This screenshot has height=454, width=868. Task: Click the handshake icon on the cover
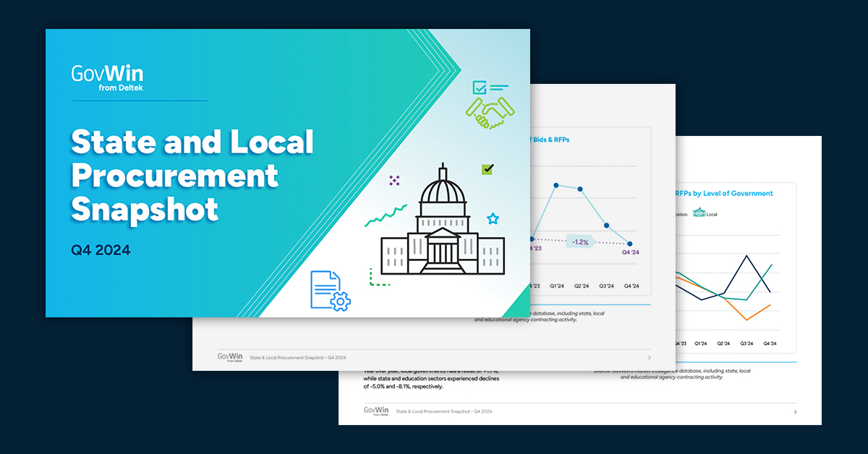point(490,114)
